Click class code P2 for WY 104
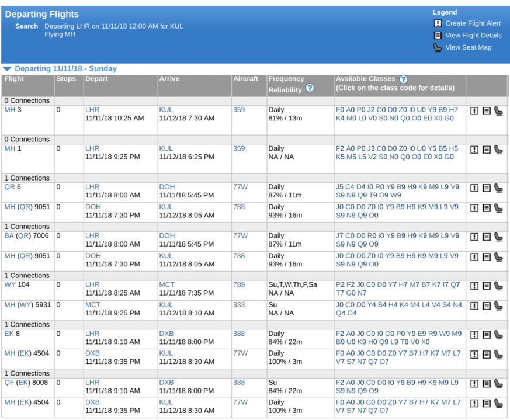510x420 pixels. [340, 284]
